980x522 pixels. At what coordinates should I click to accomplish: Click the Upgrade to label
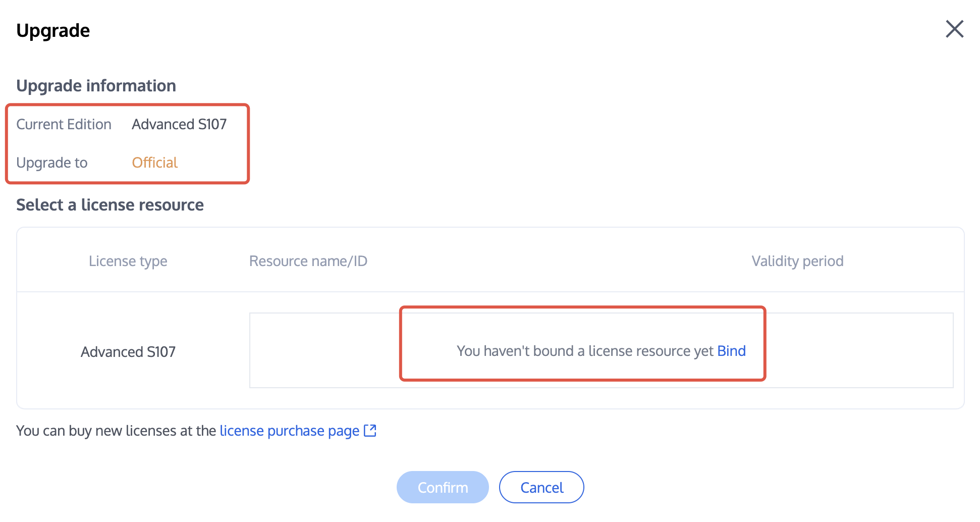(52, 163)
